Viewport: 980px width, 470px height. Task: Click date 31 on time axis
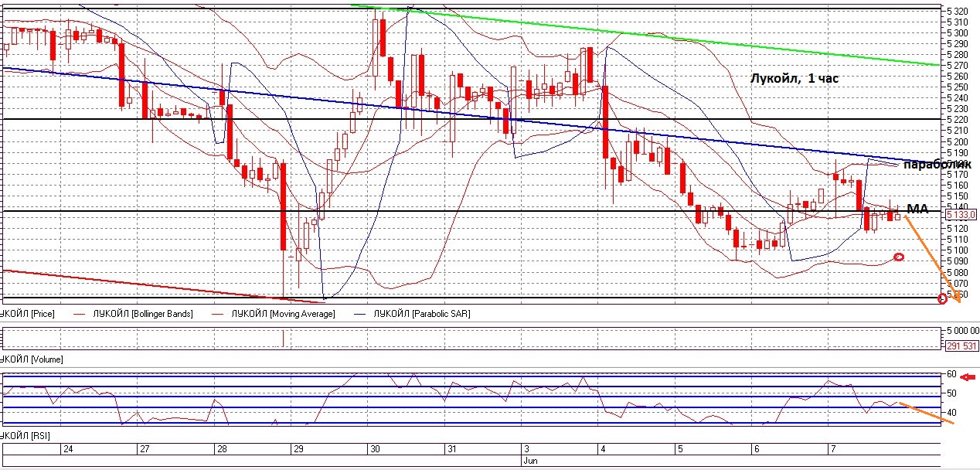click(451, 448)
